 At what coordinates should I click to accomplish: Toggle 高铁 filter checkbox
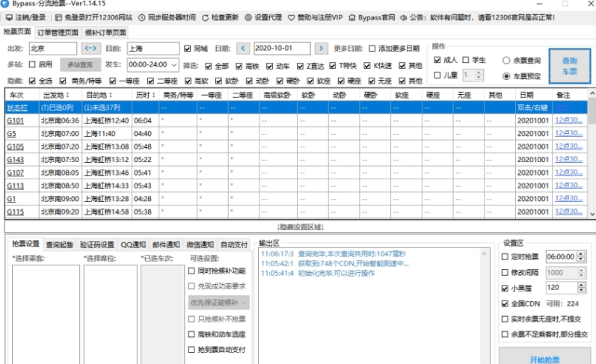(x=239, y=66)
